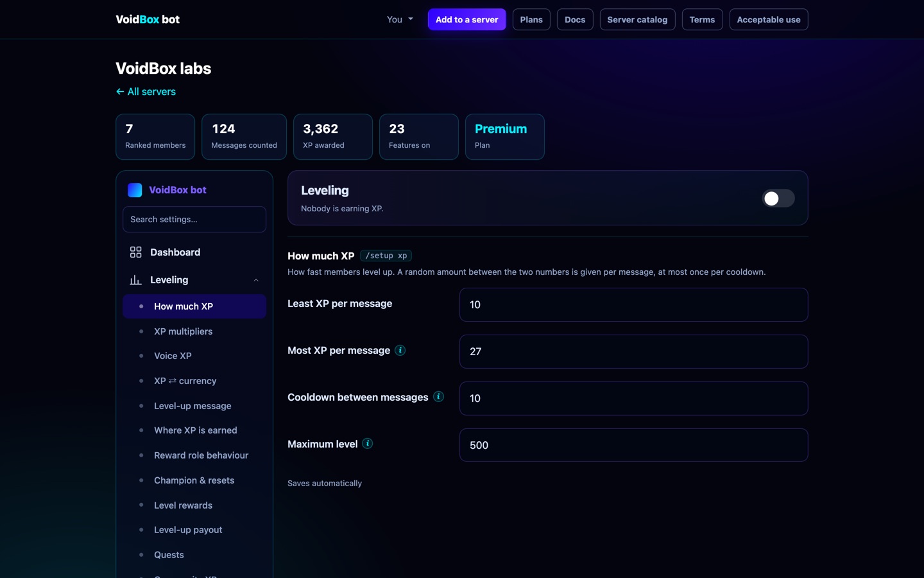Click the VoidBox bot sidebar title
924x578 pixels.
[x=178, y=190]
